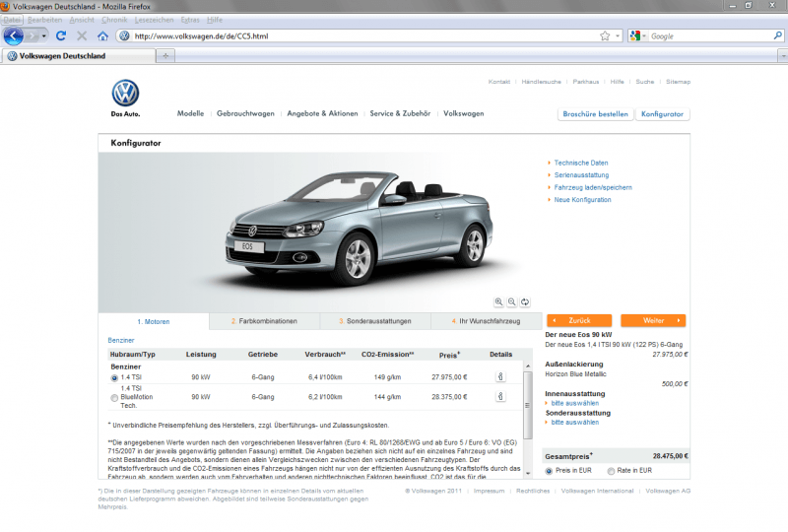This screenshot has width=788, height=532.
Task: Open the Extras menu
Action: [190, 20]
